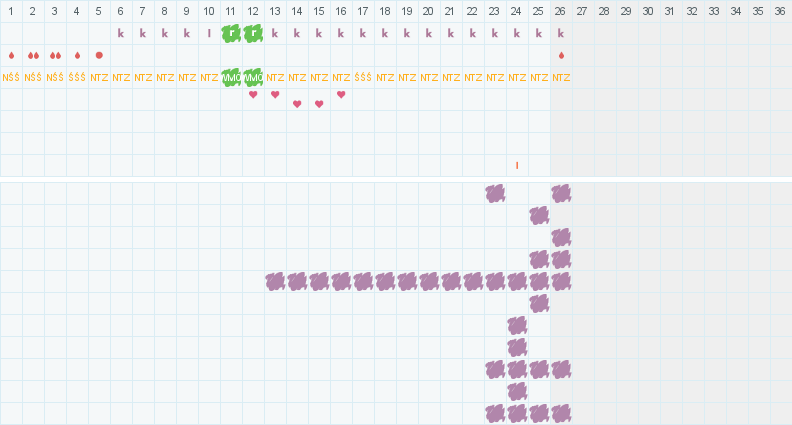The image size is (792, 425).
Task: Select the NTZ code on day 26
Action: coord(561,77)
